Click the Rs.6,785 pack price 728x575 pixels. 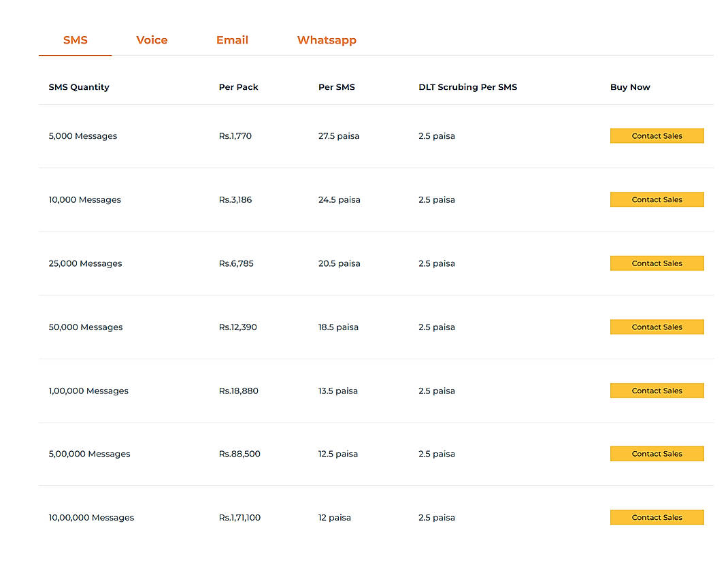coord(236,263)
